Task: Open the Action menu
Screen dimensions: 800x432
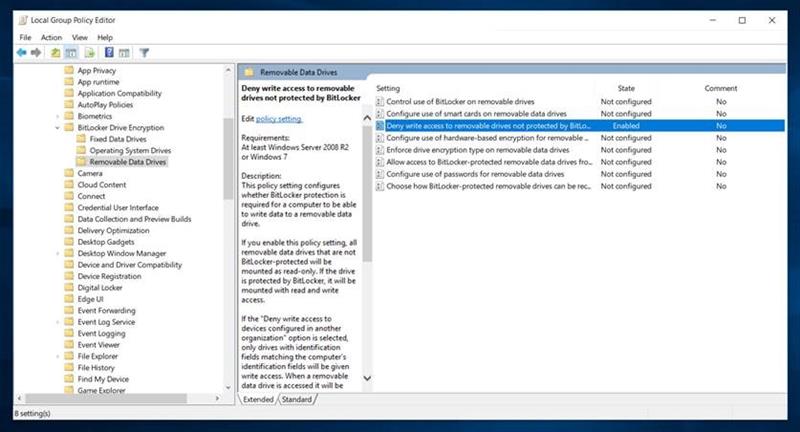Action: coord(51,37)
